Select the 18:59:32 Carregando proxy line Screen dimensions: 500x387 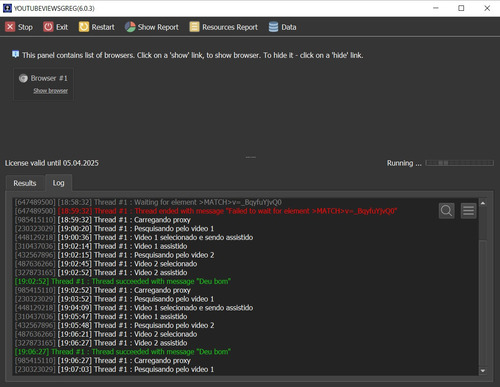[x=102, y=220]
